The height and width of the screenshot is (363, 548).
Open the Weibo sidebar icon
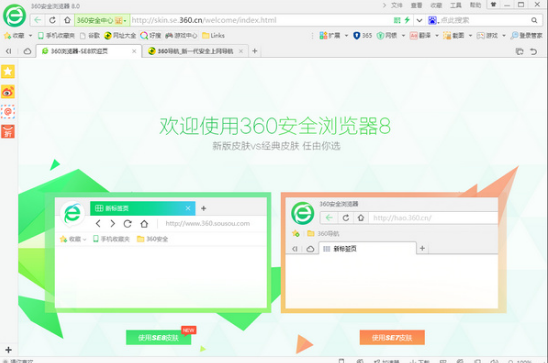point(8,92)
